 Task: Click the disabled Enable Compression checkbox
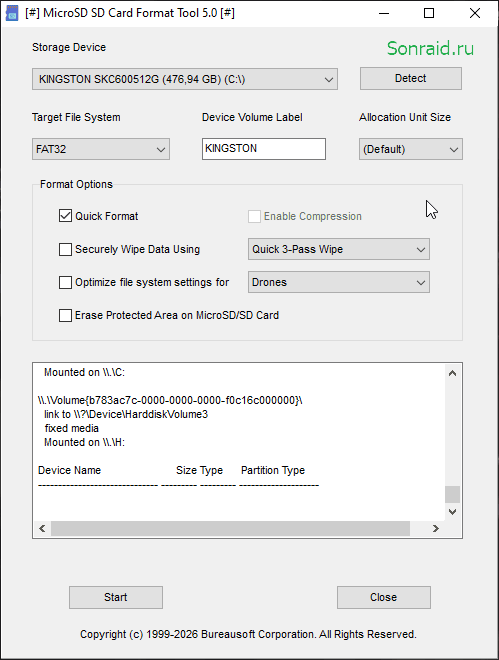point(254,216)
